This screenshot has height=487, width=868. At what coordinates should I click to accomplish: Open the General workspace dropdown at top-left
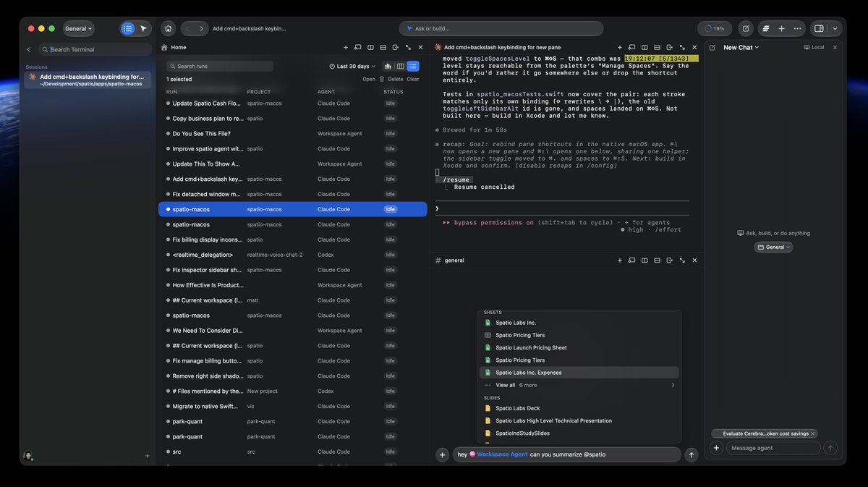(x=80, y=29)
